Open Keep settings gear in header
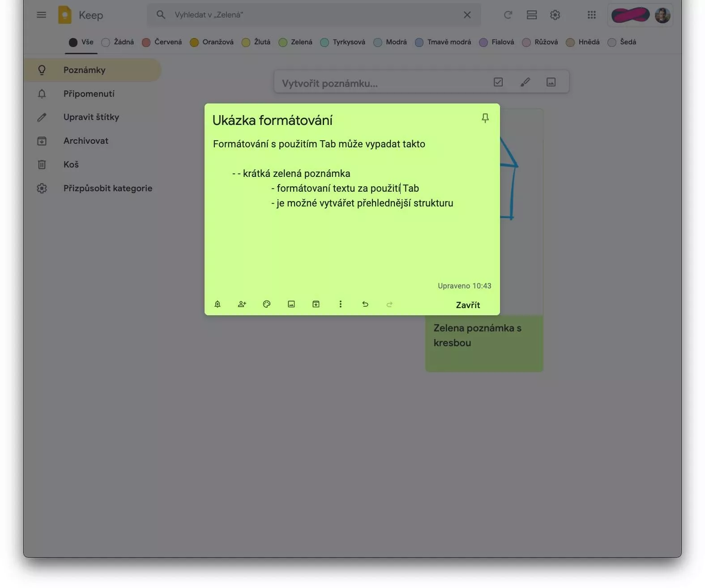The image size is (705, 588). [555, 15]
